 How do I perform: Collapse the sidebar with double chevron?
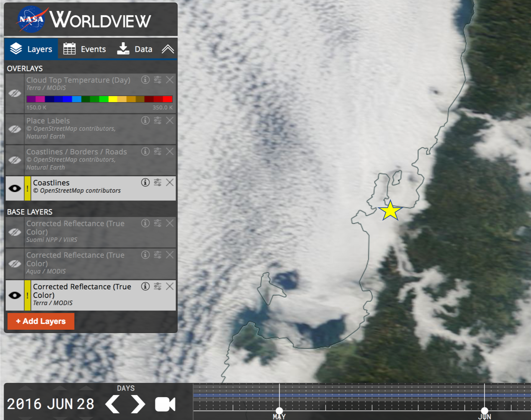pos(168,49)
